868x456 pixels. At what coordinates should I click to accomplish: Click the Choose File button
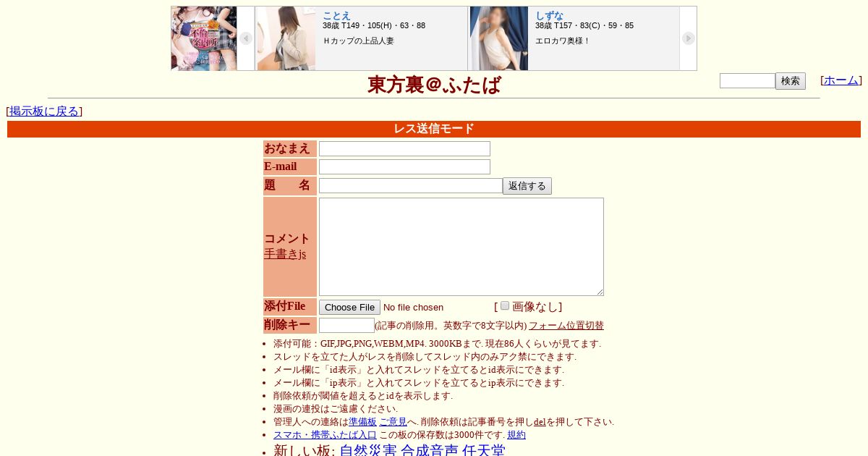pos(349,307)
